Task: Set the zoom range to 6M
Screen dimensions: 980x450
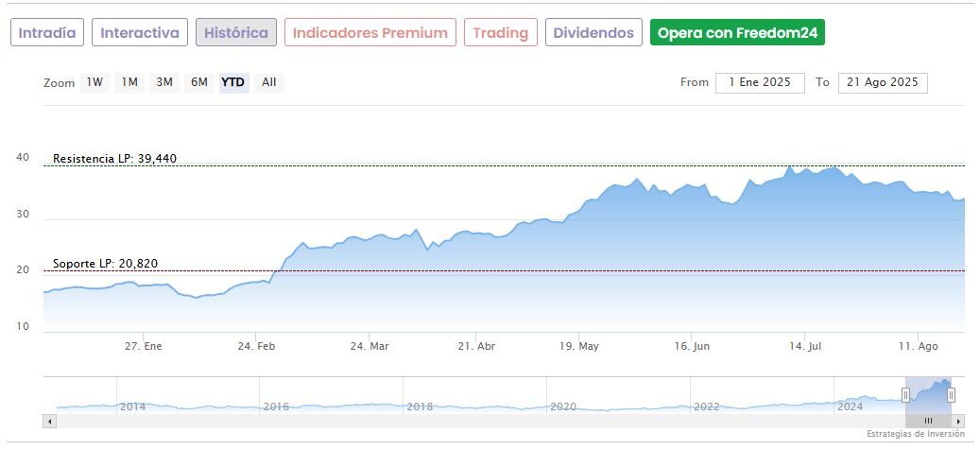Action: tap(198, 82)
